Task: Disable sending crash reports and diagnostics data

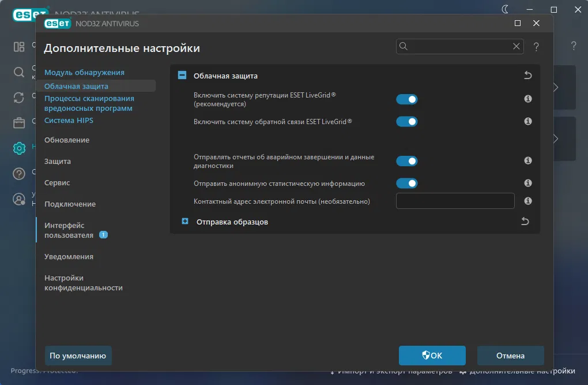Action: (407, 161)
